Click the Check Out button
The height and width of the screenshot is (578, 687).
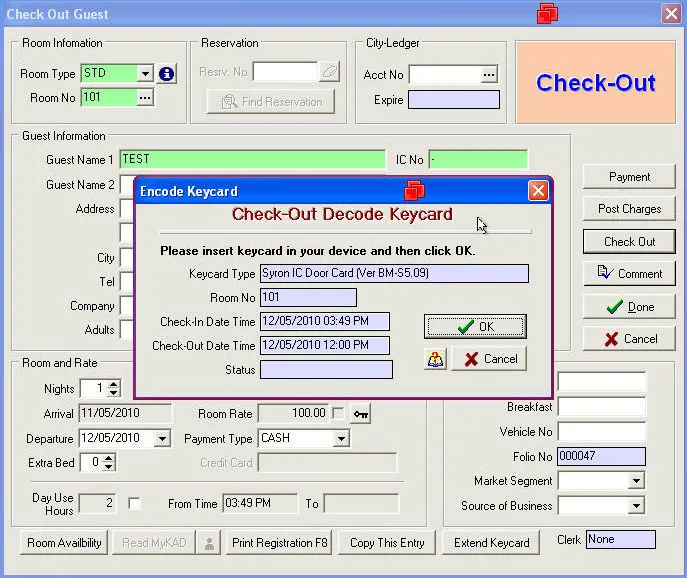[629, 241]
